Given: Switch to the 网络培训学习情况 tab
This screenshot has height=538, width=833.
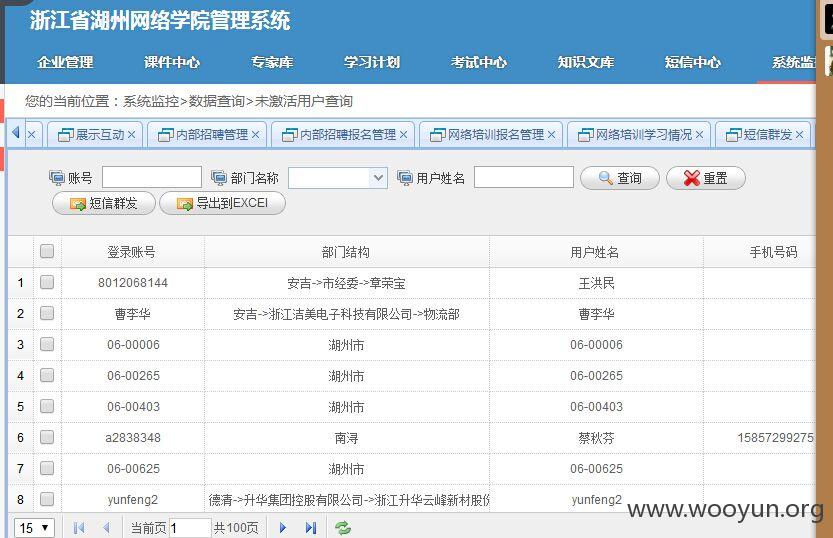Looking at the screenshot, I should point(638,135).
